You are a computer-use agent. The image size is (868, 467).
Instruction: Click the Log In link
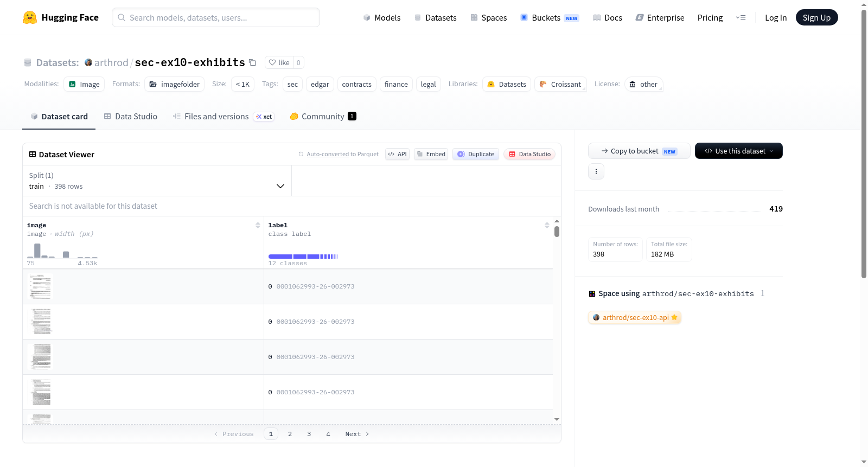point(776,17)
